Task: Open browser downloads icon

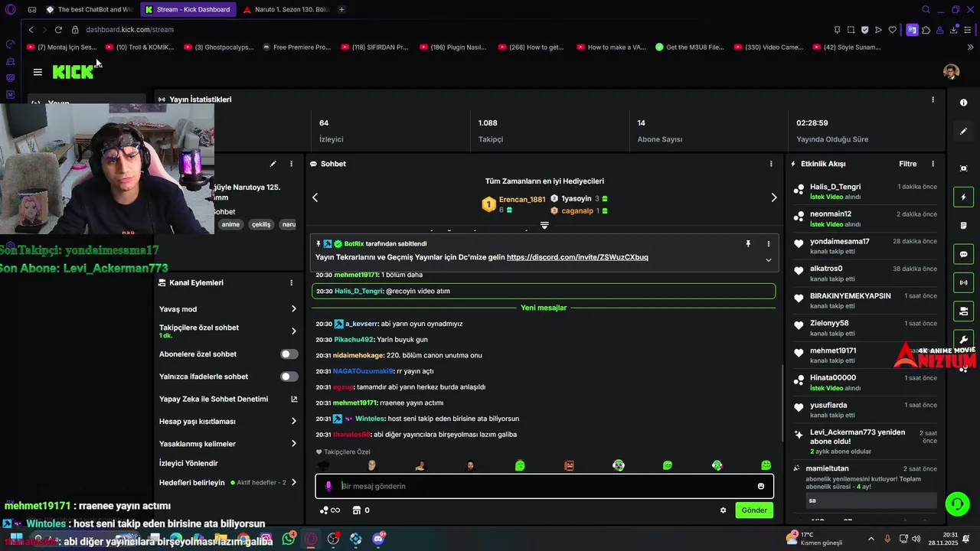Action: tap(954, 30)
